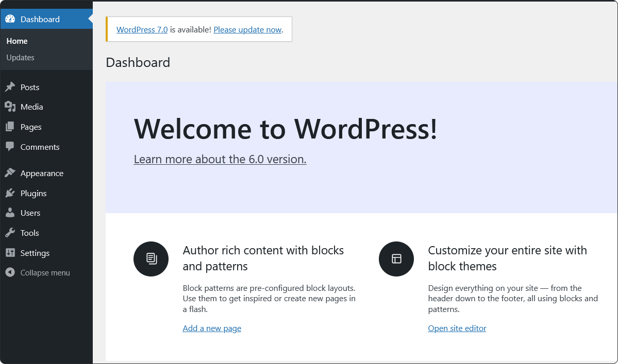Viewport: 618px width, 364px height.
Task: Click the Dashboard gauge icon
Action: [x=10, y=19]
